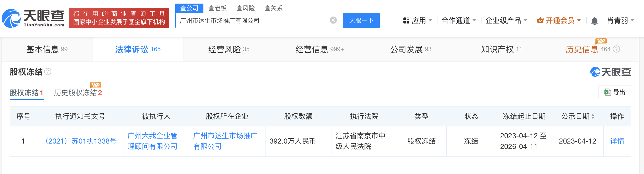This screenshot has width=644, height=174.
Task: Click the red slogan banner
Action: click(x=119, y=18)
